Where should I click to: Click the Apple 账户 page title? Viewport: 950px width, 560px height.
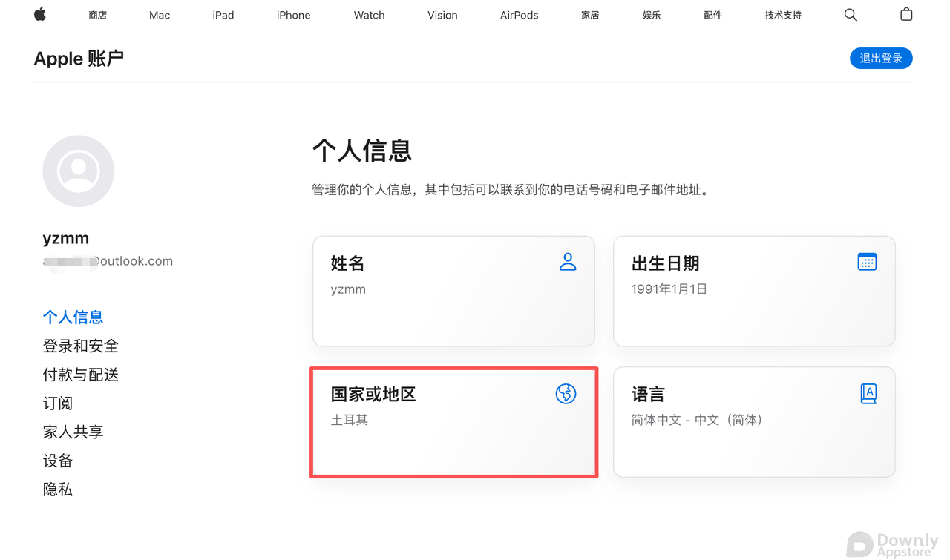(79, 59)
